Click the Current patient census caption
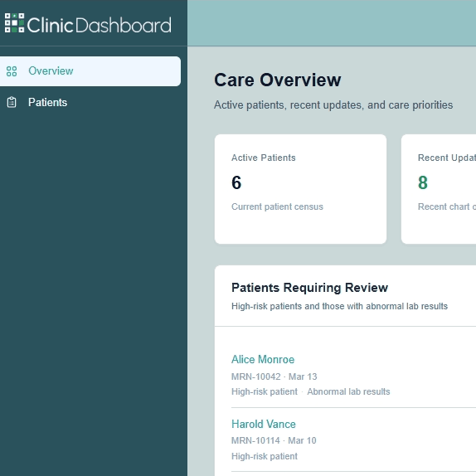 277,206
